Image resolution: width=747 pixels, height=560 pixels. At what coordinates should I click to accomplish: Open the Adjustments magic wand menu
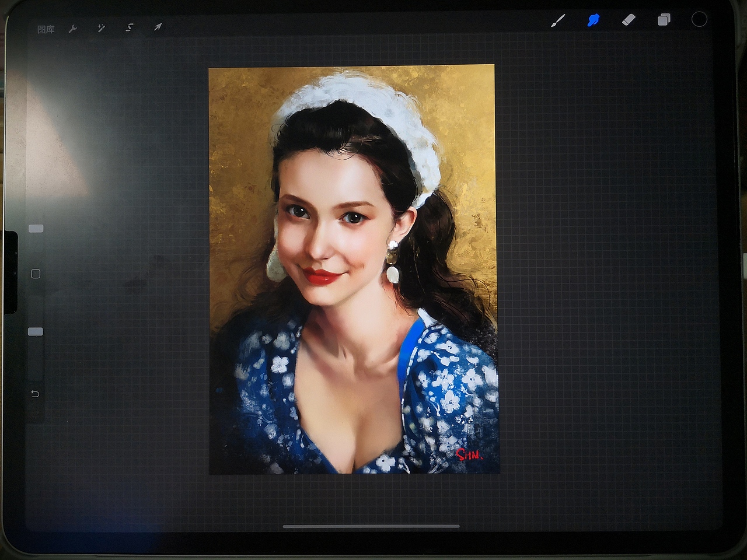coord(101,28)
